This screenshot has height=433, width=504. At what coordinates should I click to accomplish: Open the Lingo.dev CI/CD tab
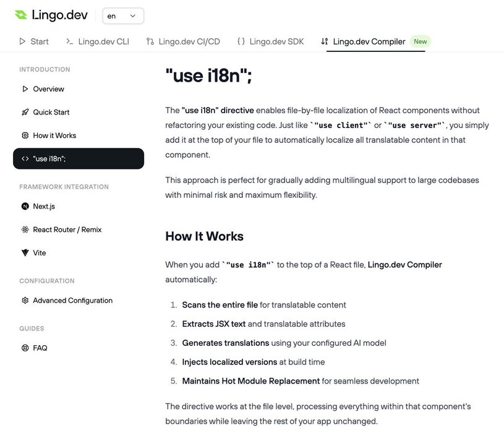coord(183,41)
